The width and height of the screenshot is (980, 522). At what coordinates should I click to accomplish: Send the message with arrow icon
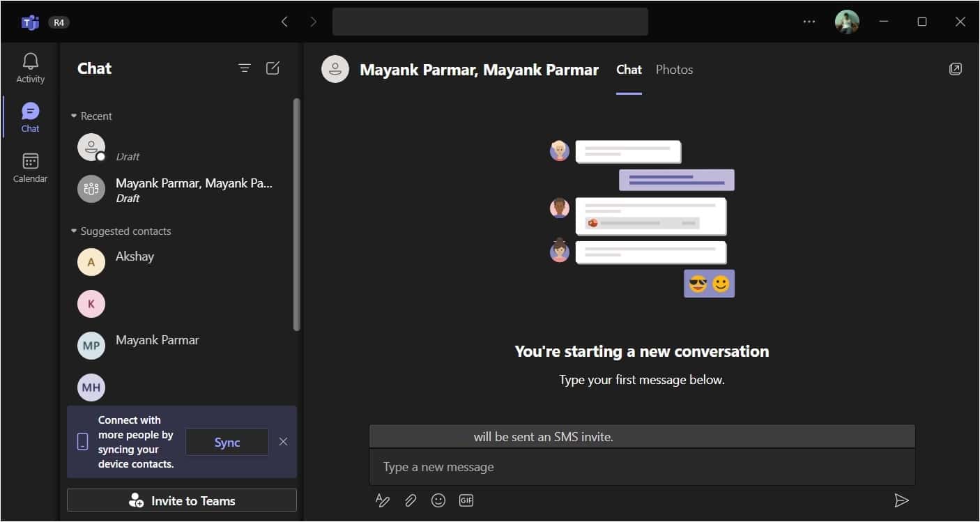(901, 500)
